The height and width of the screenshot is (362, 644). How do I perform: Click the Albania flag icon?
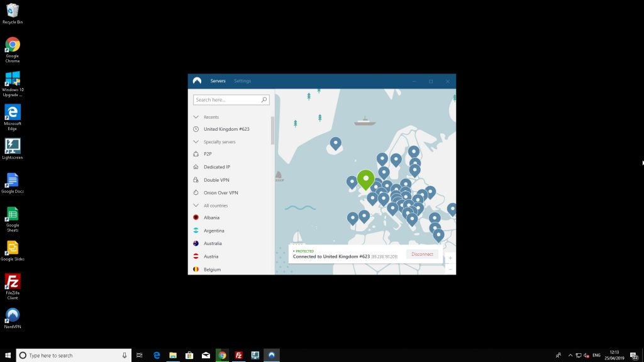[x=196, y=217]
